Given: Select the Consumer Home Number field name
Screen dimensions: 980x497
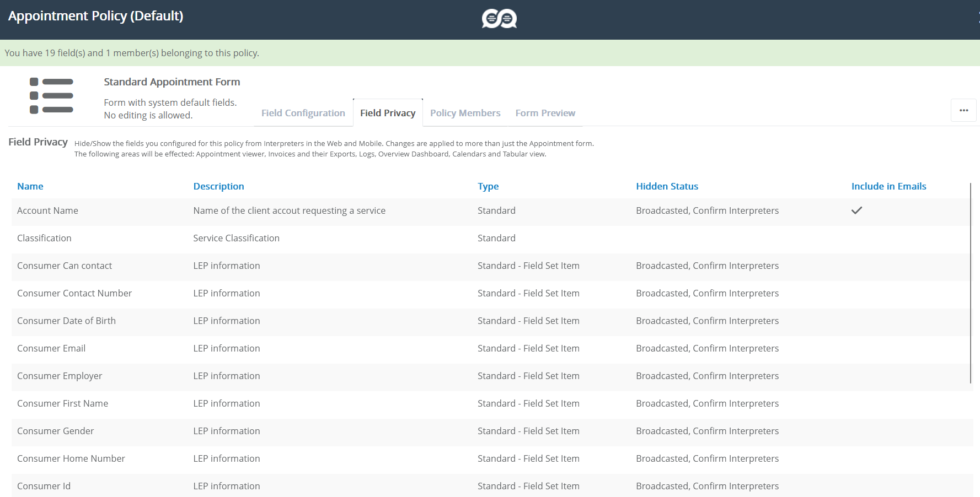Looking at the screenshot, I should [71, 458].
